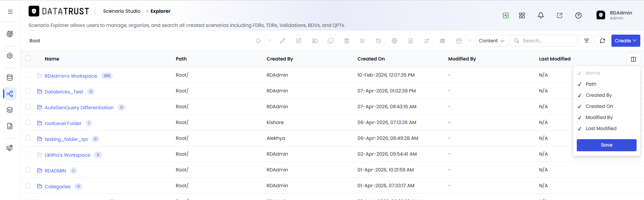Check the Likitha's Workspace row checkbox
The image size is (644, 200).
(x=28, y=154)
